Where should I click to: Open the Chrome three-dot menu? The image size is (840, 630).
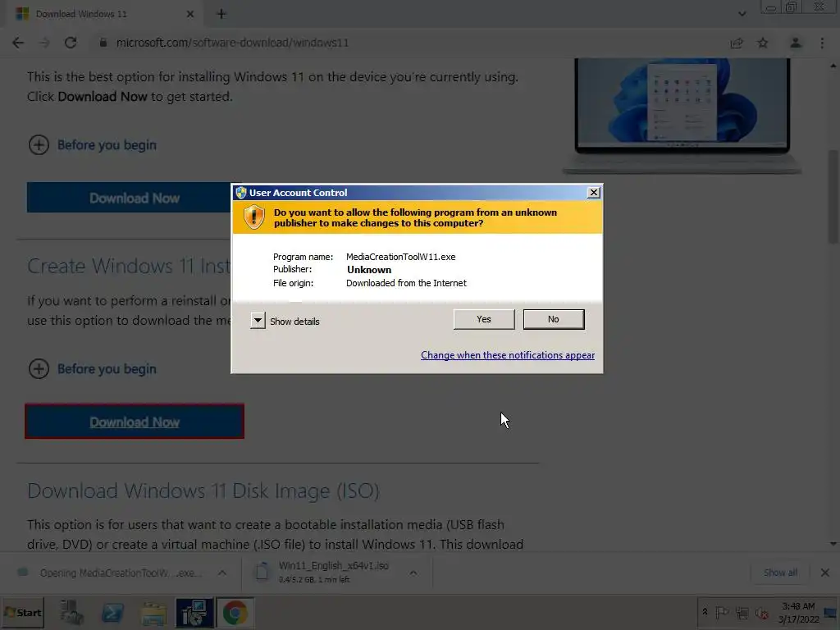click(x=822, y=43)
